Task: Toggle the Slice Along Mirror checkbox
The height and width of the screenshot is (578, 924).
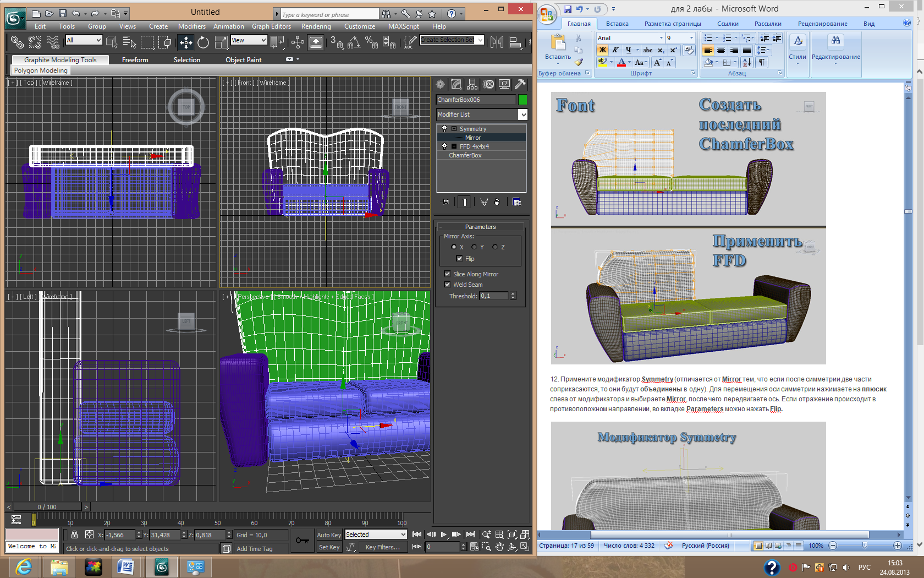Action: point(447,274)
